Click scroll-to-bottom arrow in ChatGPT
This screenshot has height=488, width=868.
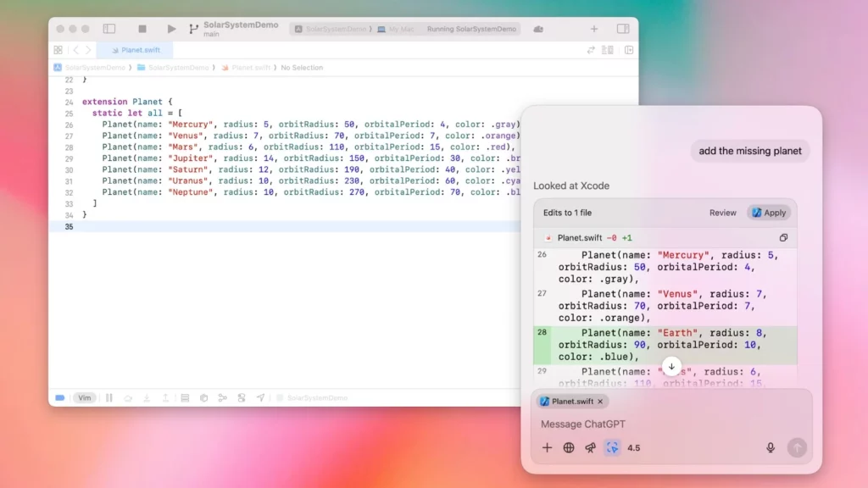click(671, 366)
